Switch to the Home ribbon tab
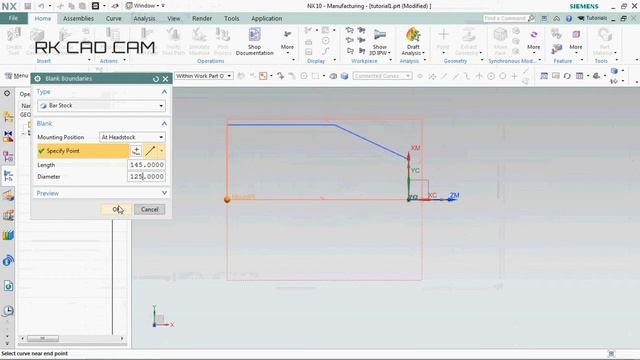640x360 pixels. [43, 18]
